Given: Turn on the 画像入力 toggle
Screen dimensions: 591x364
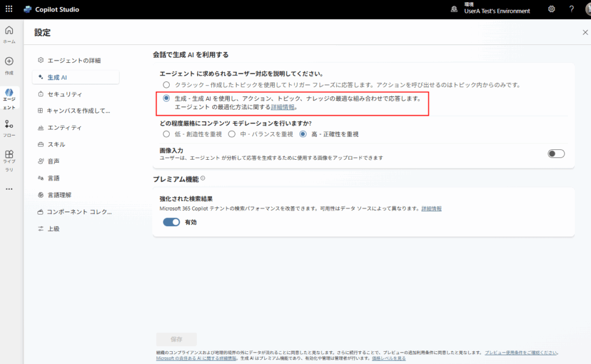Looking at the screenshot, I should 556,154.
